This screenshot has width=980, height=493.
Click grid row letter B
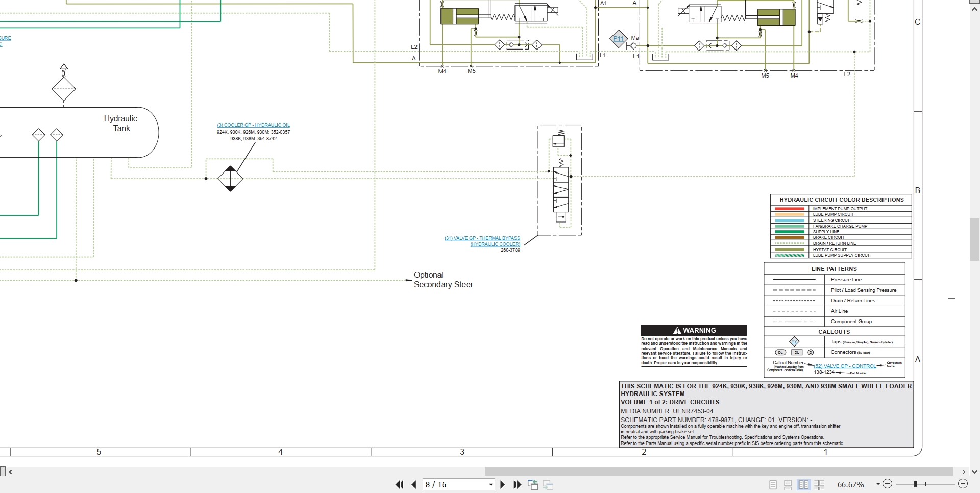pos(918,191)
